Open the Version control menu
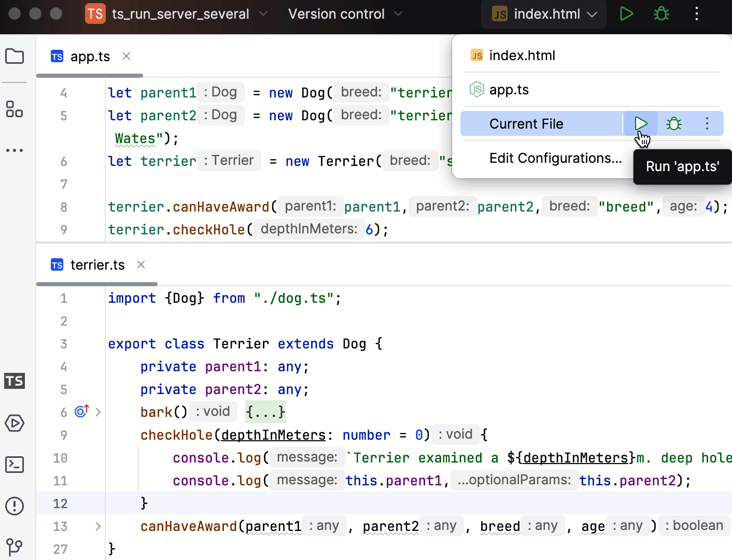This screenshot has width=732, height=560. click(x=336, y=14)
